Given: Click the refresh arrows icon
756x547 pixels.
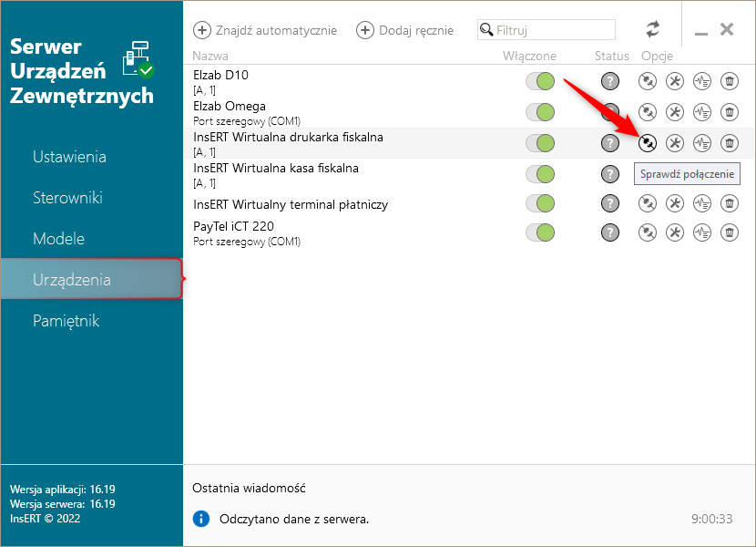Looking at the screenshot, I should click(653, 29).
